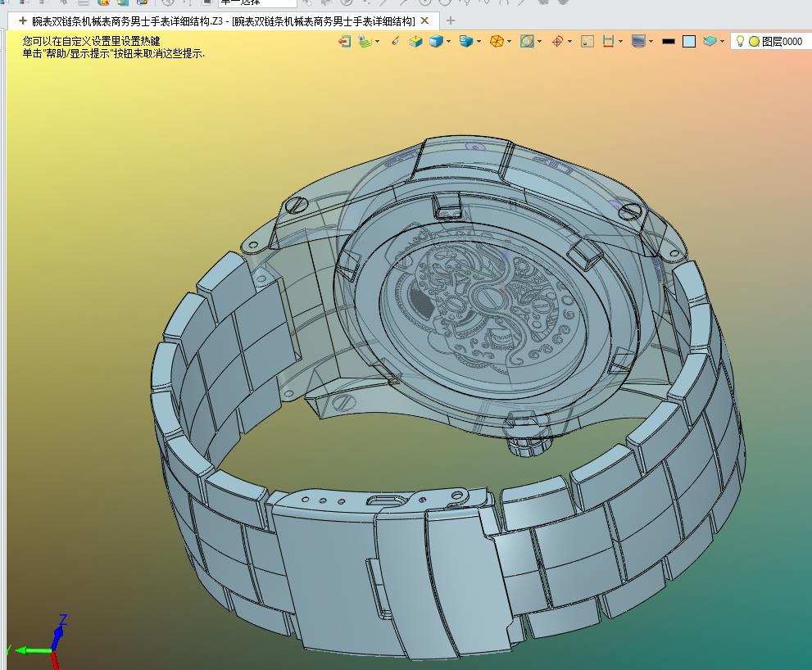Toggle the layer lightbulb visibility icon
The height and width of the screenshot is (670, 812).
[x=741, y=41]
